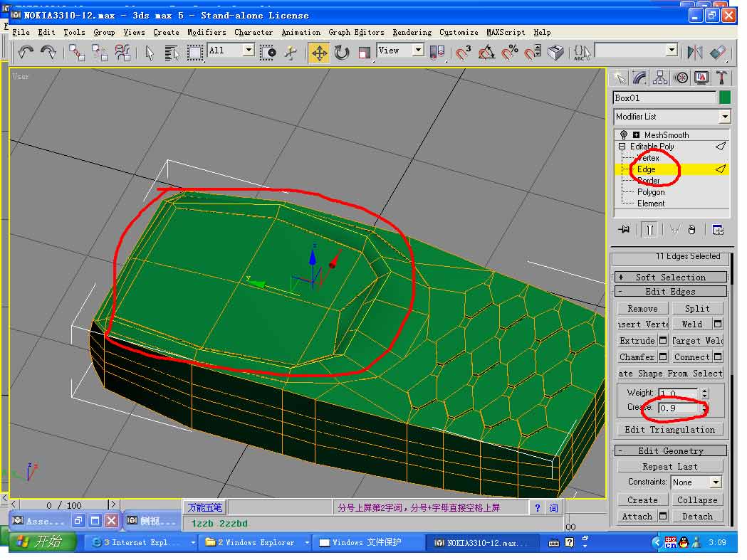
Task: Toggle Show End Result in the modifier stack
Action: (649, 230)
